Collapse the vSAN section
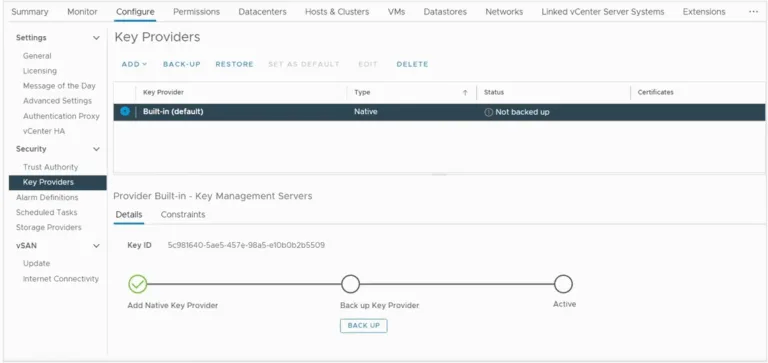Screen dimensions: 768x363 coord(96,246)
